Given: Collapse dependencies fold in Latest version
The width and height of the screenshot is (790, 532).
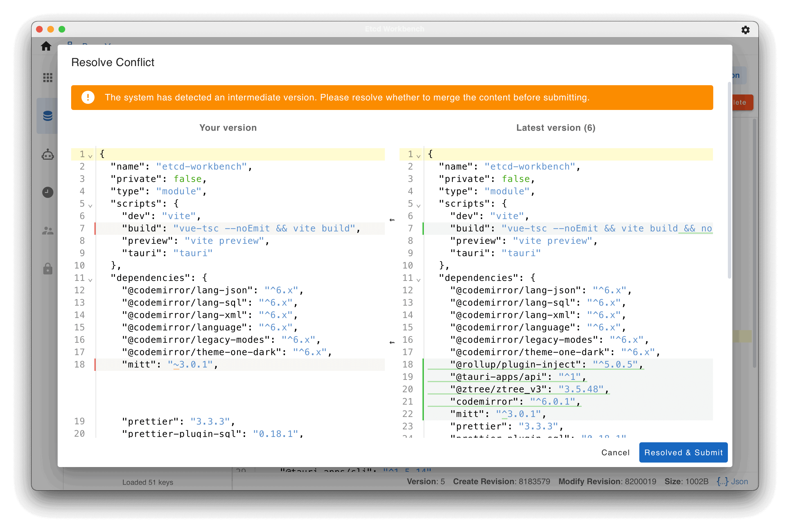Looking at the screenshot, I should (419, 280).
